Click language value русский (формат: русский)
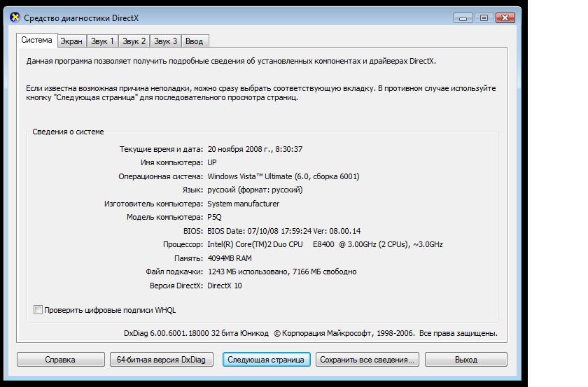588x387 pixels. point(255,190)
